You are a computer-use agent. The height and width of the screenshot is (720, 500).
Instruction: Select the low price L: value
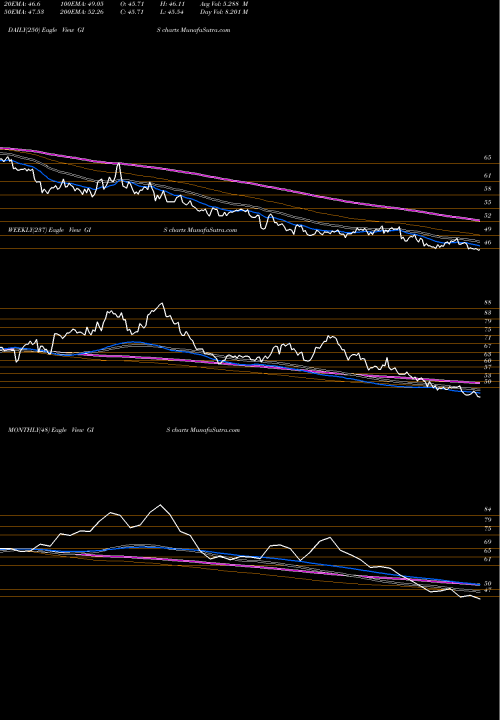[x=173, y=12]
